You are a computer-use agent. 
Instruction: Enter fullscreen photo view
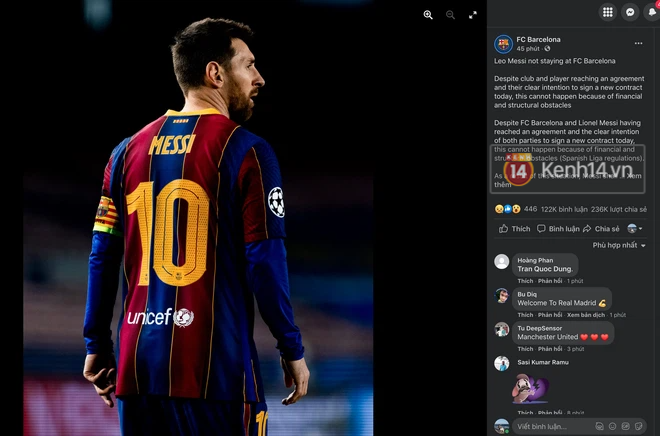(x=473, y=15)
